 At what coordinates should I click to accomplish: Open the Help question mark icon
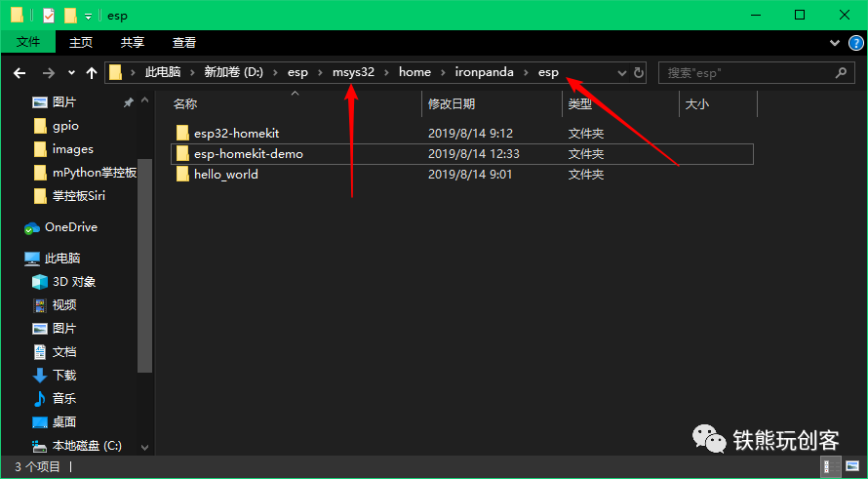(x=855, y=43)
